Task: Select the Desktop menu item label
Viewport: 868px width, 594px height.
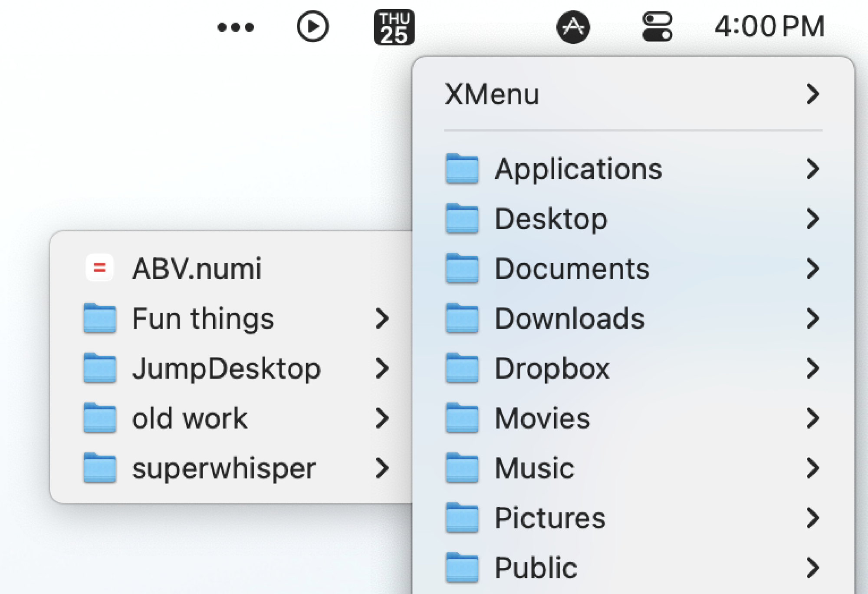Action: click(x=551, y=219)
